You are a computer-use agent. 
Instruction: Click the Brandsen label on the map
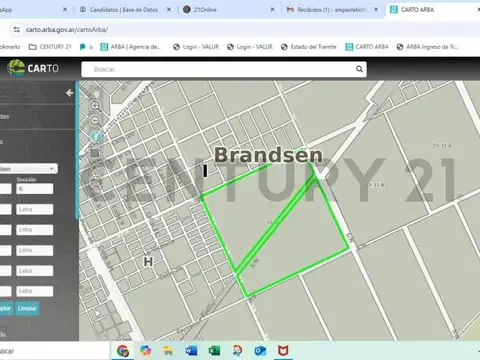268,155
